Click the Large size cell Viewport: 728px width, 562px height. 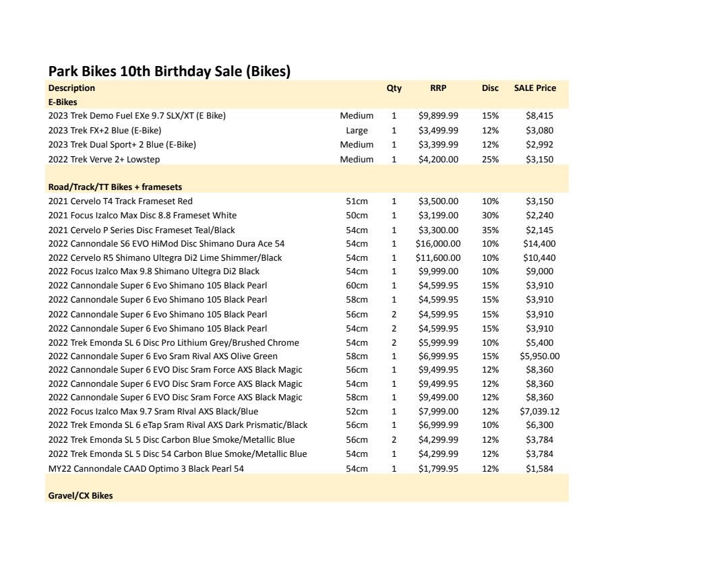tap(357, 131)
